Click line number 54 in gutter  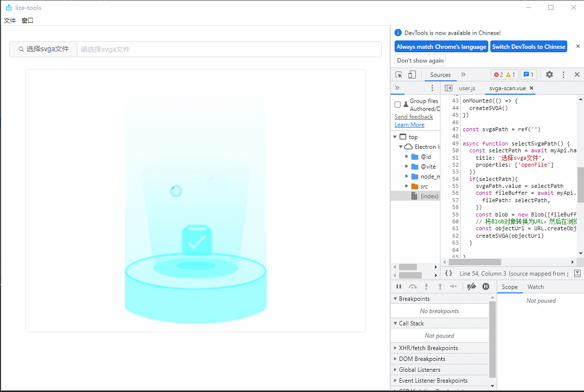455,179
